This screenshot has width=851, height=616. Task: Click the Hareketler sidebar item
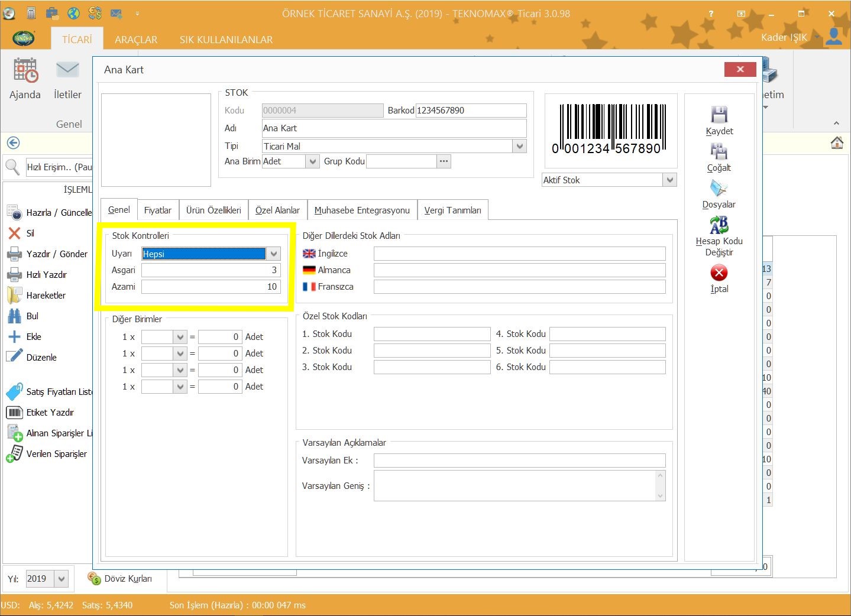pos(46,296)
